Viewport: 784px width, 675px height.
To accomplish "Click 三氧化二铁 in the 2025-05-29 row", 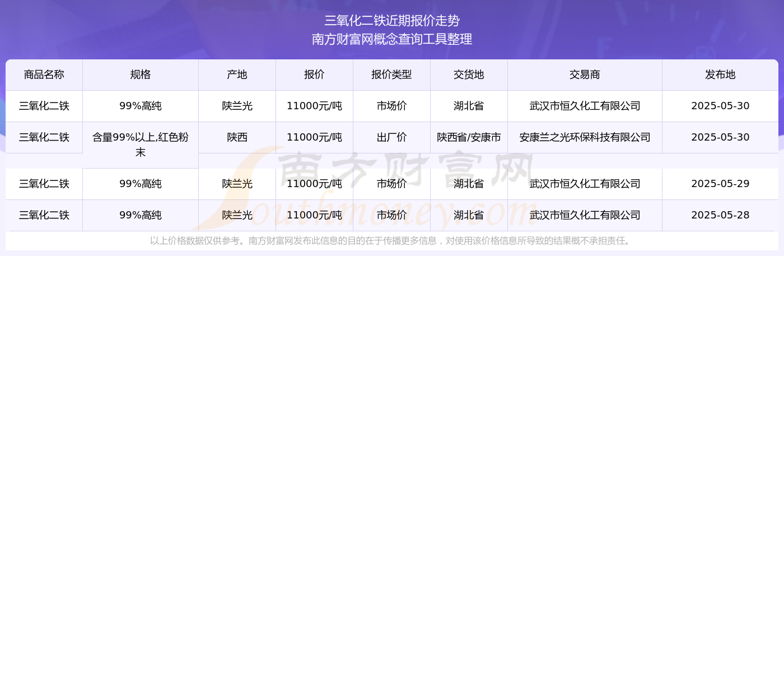I will (44, 184).
